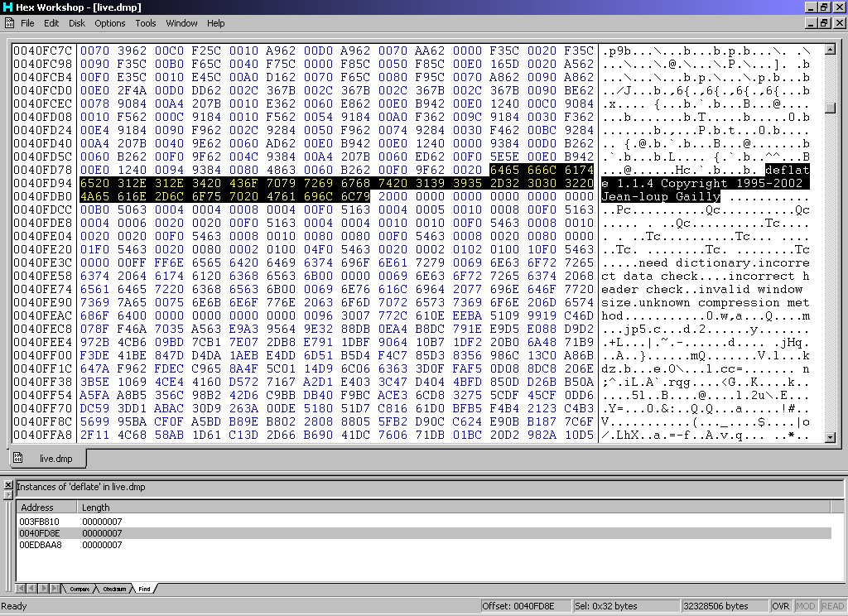Open the Options menu
Screen dimensions: 848x616
pyautogui.click(x=110, y=23)
